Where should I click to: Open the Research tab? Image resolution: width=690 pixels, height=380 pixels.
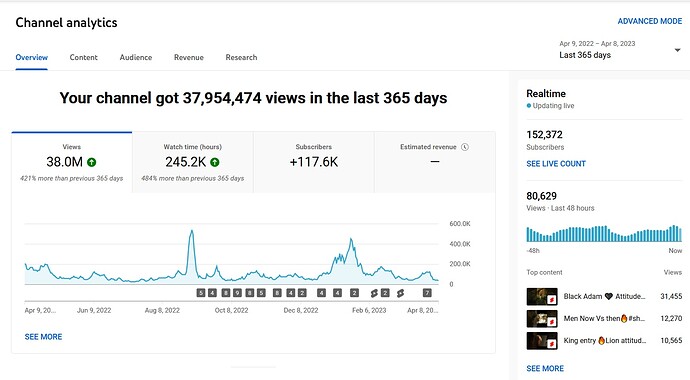pyautogui.click(x=241, y=57)
